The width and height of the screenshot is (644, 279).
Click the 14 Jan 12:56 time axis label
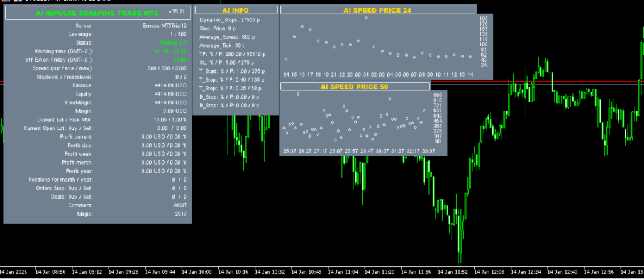[x=599, y=272]
